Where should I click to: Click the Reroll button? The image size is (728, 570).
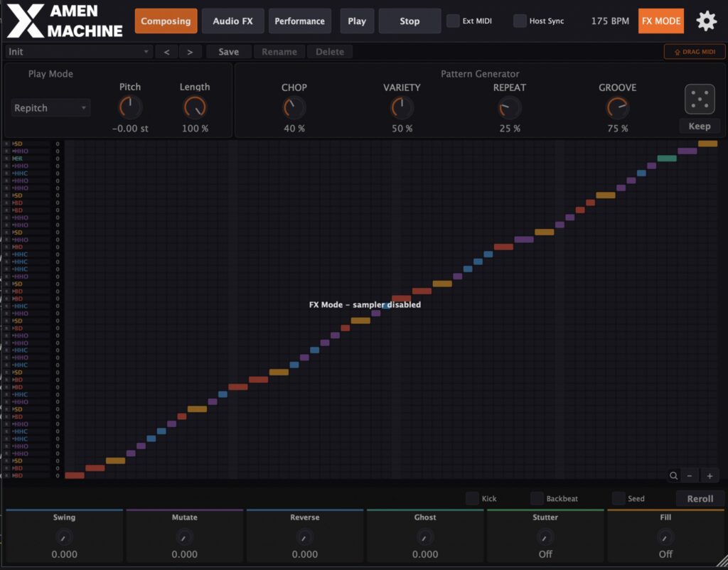(700, 498)
